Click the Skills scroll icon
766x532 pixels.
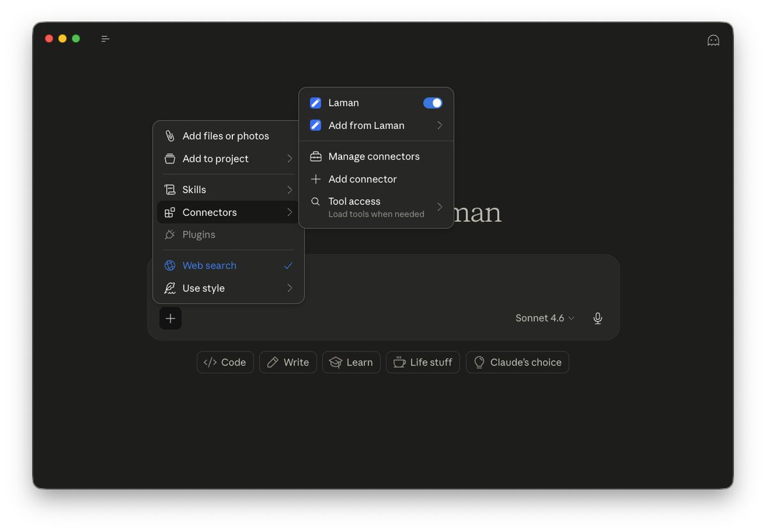point(170,189)
